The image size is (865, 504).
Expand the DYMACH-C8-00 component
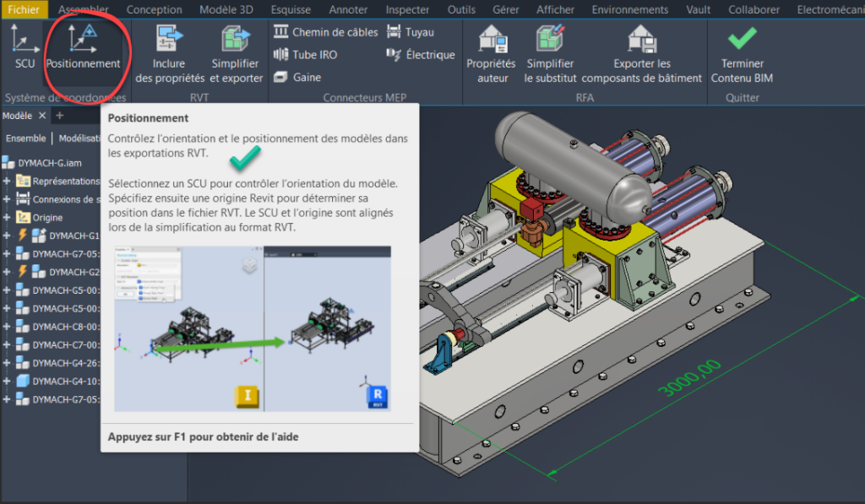(7, 327)
